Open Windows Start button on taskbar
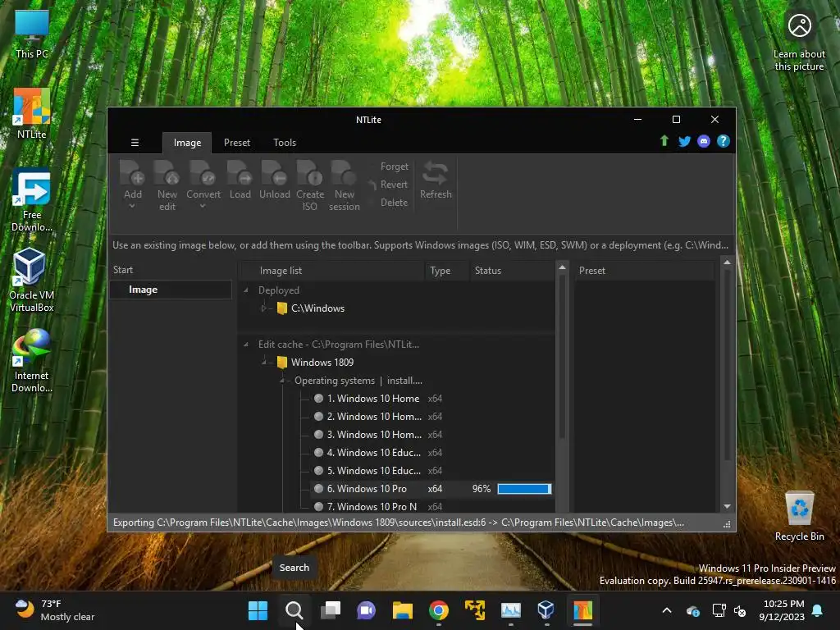 258,610
